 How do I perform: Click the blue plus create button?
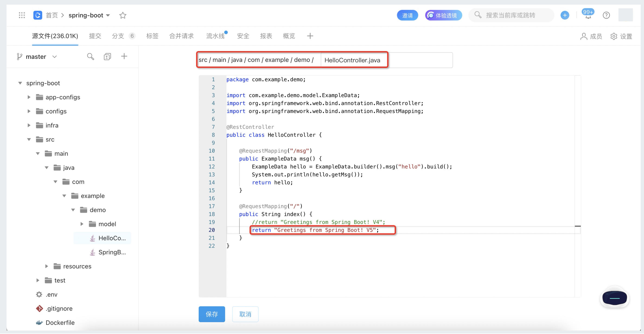(x=564, y=15)
